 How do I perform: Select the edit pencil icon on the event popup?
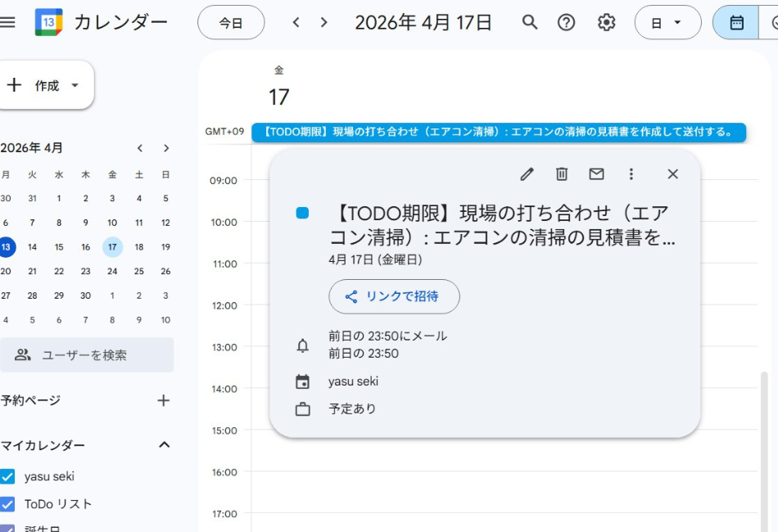[527, 174]
